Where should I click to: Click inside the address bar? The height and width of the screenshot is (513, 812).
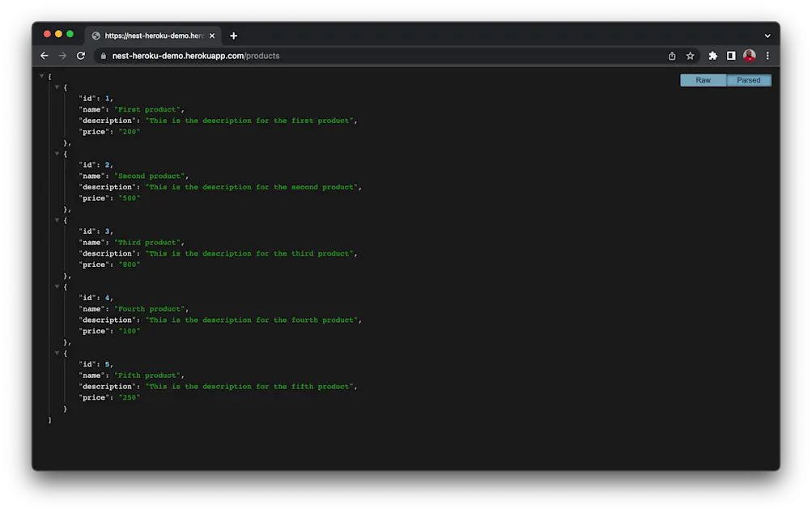click(324, 56)
